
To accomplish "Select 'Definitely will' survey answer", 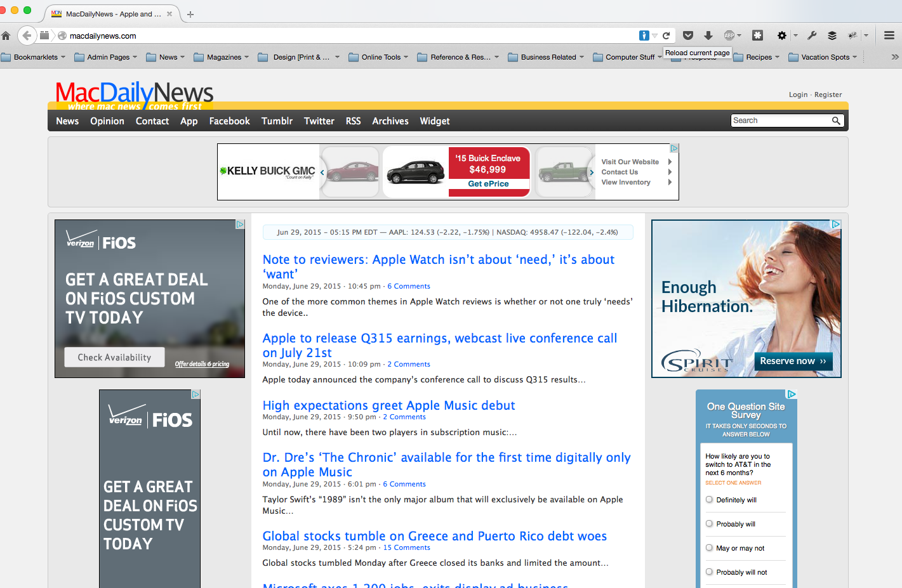I will [x=709, y=500].
